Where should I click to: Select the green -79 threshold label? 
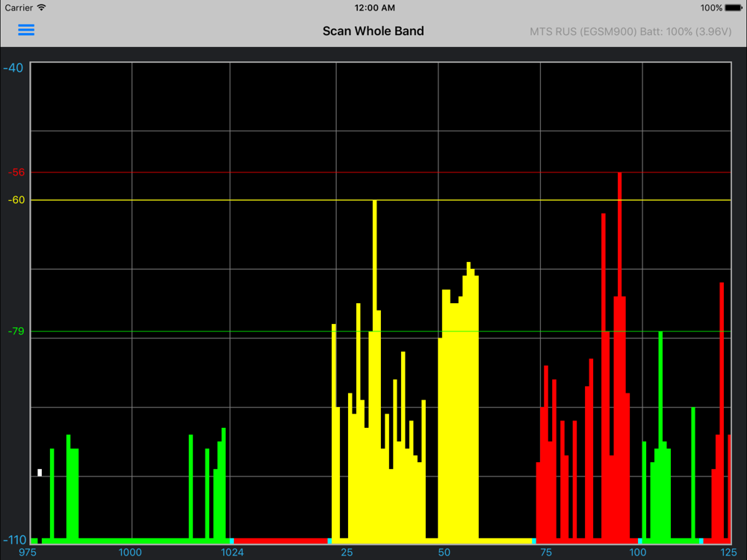(x=16, y=331)
